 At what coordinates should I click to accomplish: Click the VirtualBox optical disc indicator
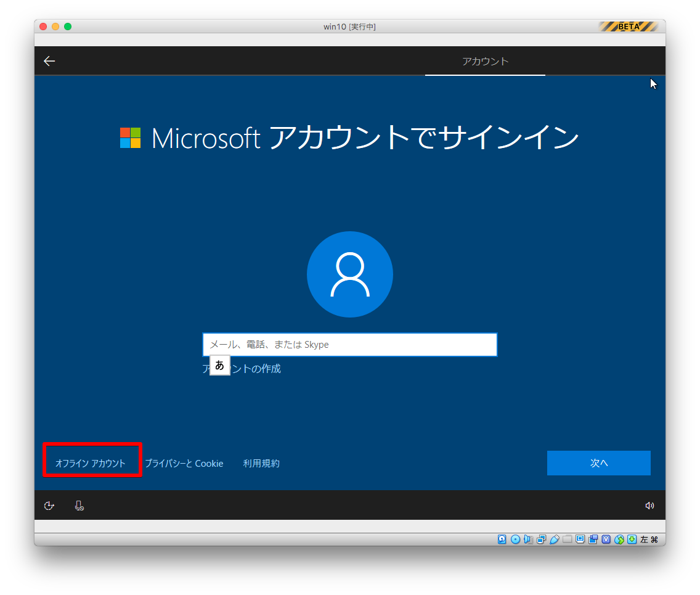515,539
